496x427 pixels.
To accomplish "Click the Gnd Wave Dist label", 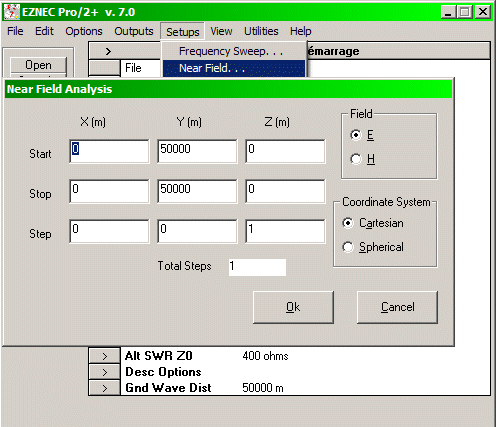I will [x=168, y=388].
